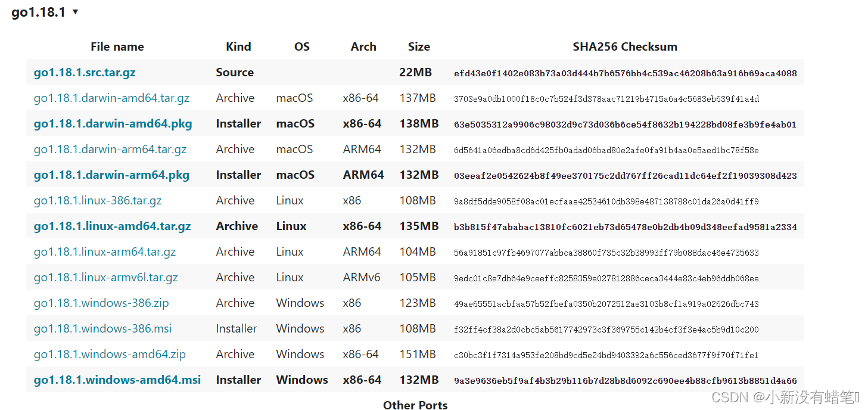
Task: Click the Other Ports heading
Action: point(415,405)
